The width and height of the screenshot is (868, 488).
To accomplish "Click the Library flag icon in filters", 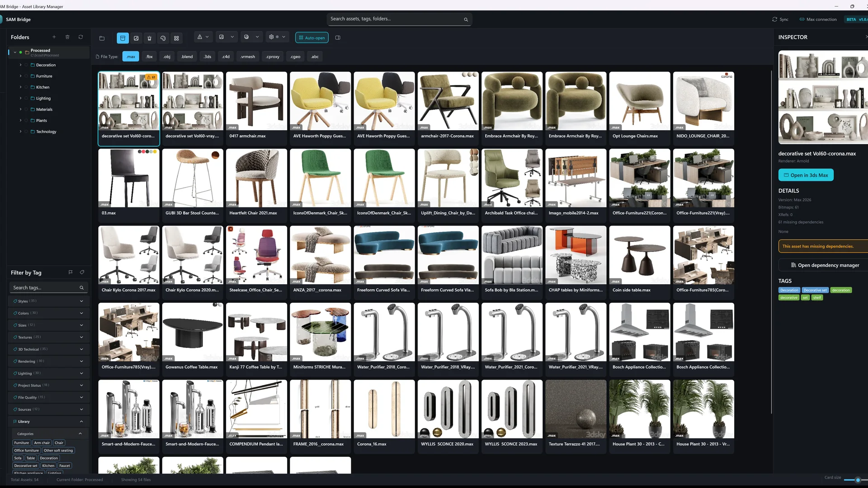I will [15, 422].
